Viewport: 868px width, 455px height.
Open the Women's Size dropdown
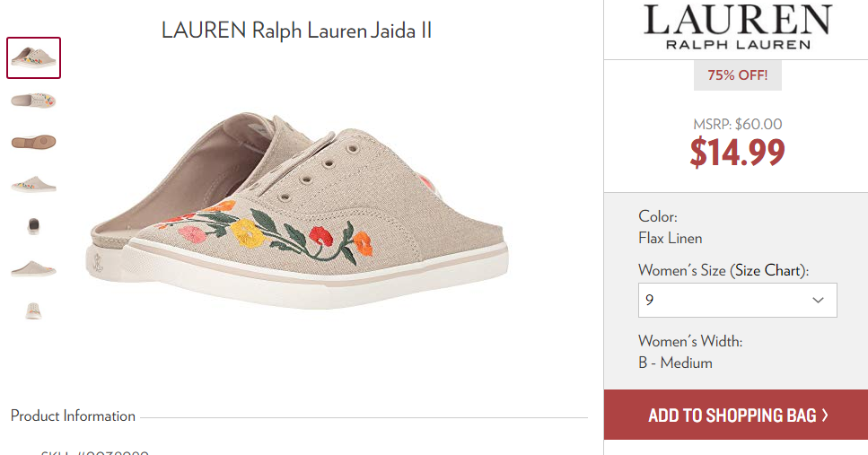[737, 300]
